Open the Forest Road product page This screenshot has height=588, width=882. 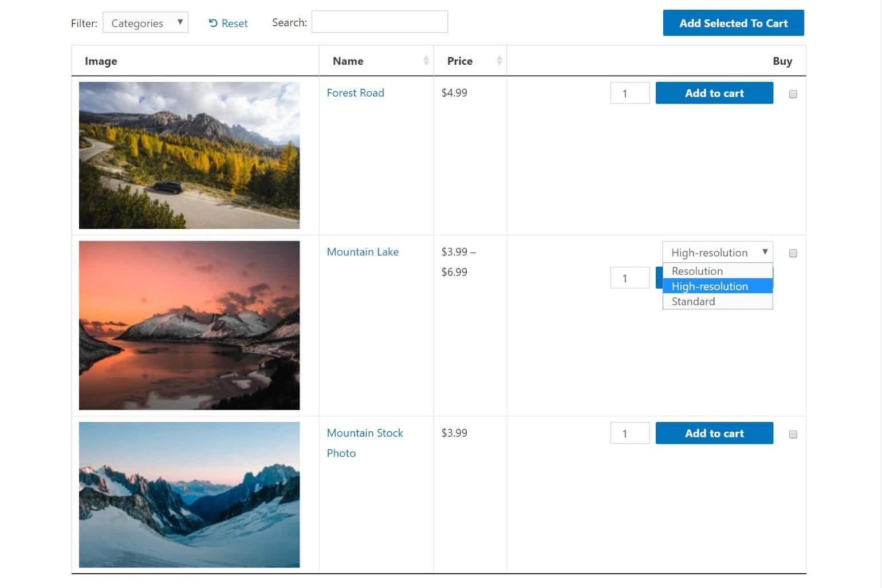355,92
